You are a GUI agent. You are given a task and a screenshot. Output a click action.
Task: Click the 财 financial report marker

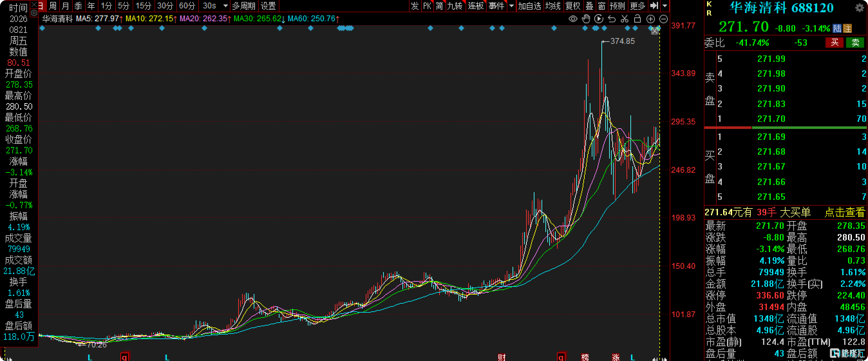pyautogui.click(x=502, y=357)
